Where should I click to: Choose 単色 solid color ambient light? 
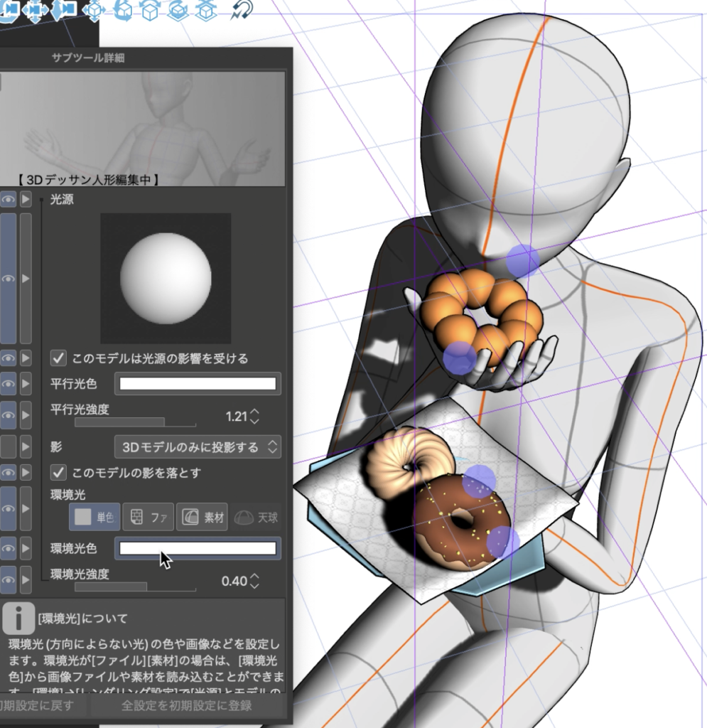point(94,518)
